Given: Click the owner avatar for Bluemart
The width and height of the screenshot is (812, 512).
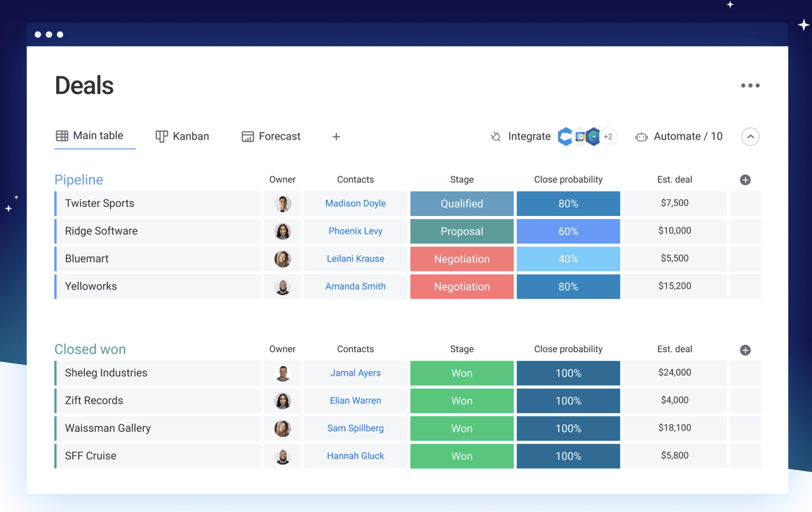Looking at the screenshot, I should click(x=283, y=259).
